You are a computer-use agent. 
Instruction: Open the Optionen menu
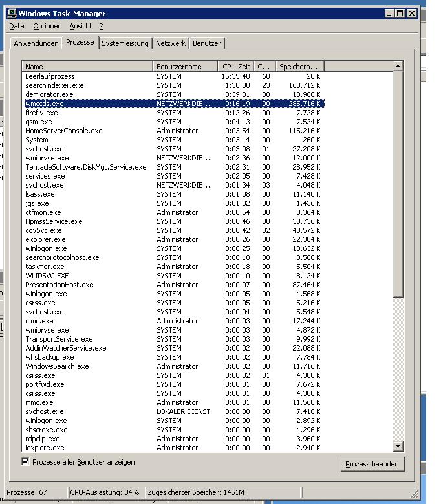48,26
